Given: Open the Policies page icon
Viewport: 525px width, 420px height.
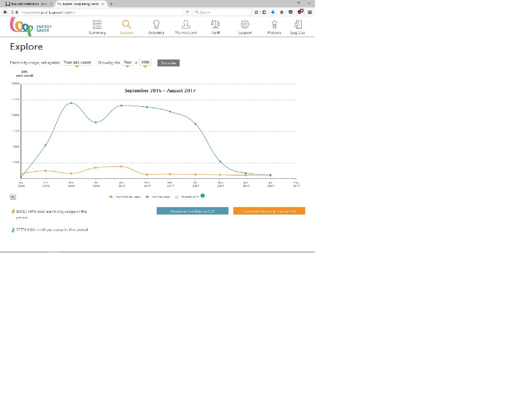Looking at the screenshot, I should 274,25.
